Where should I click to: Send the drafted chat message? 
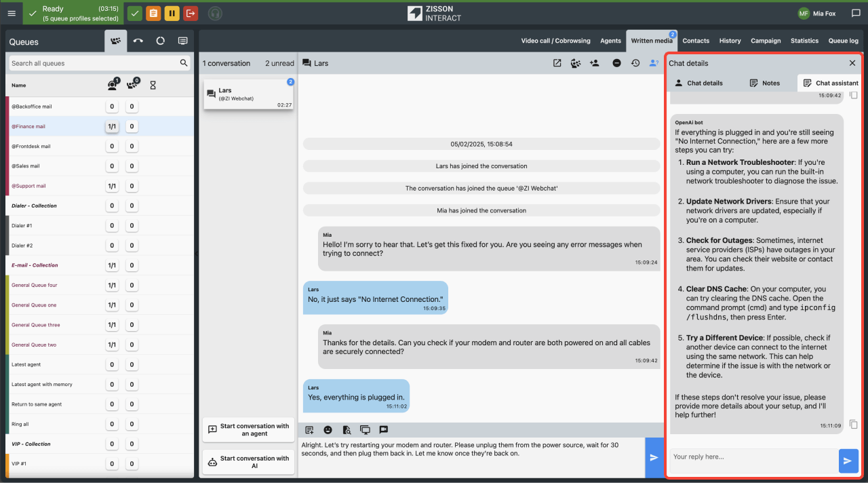[x=654, y=457]
